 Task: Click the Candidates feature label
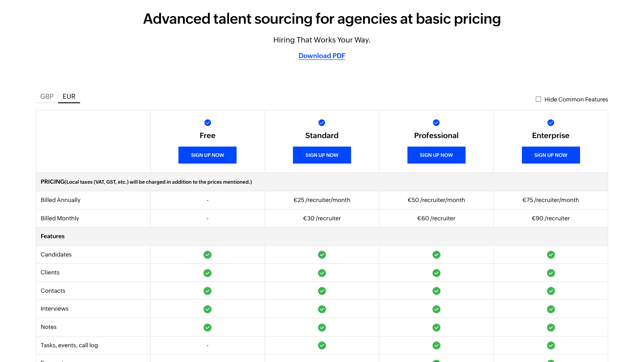point(56,255)
